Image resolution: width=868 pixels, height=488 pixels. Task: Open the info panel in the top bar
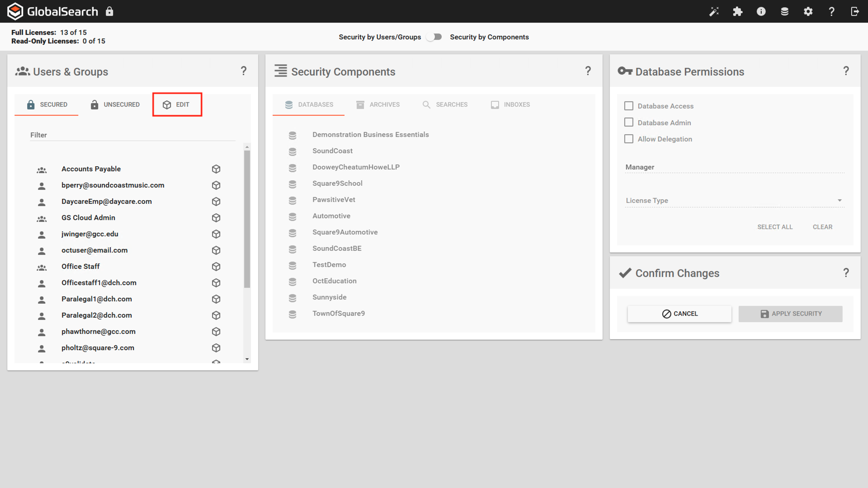click(x=761, y=11)
